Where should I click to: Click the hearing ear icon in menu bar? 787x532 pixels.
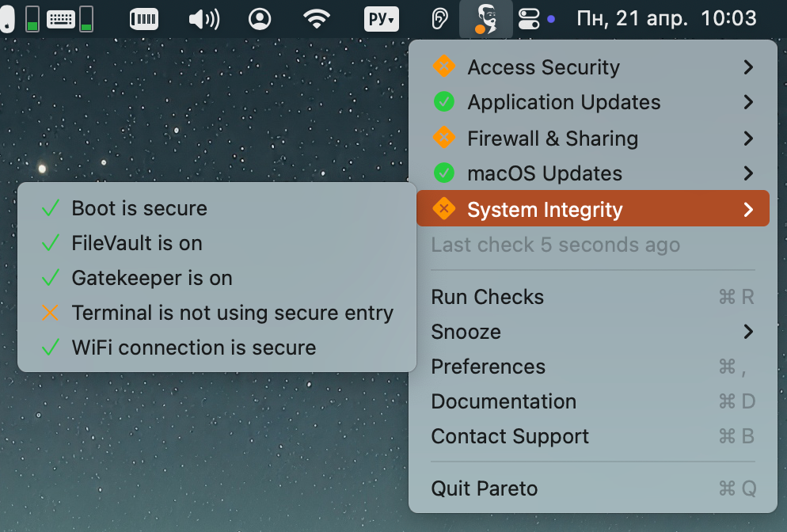[x=438, y=19]
